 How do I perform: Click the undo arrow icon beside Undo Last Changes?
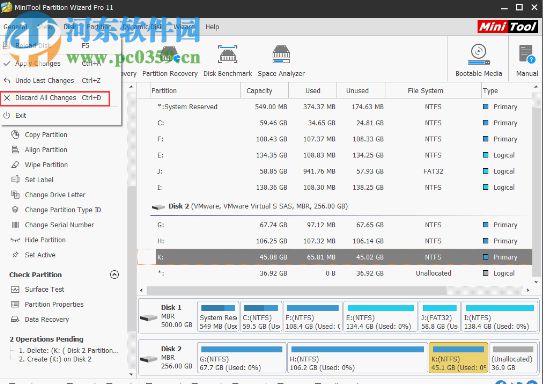pos(7,80)
